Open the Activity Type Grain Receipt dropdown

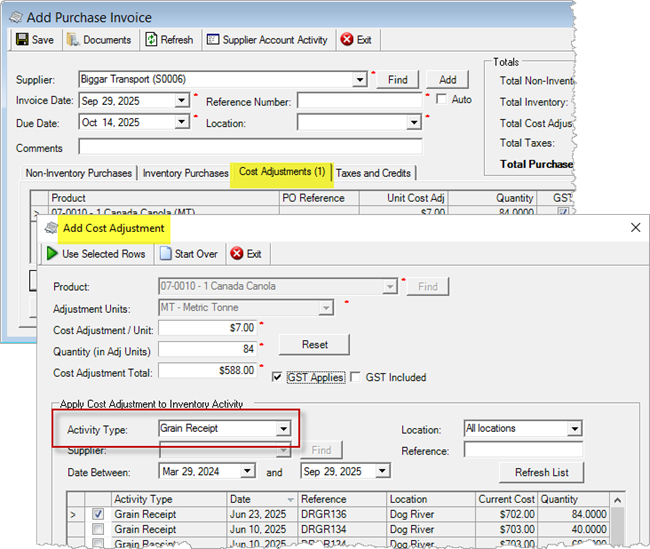pos(284,428)
